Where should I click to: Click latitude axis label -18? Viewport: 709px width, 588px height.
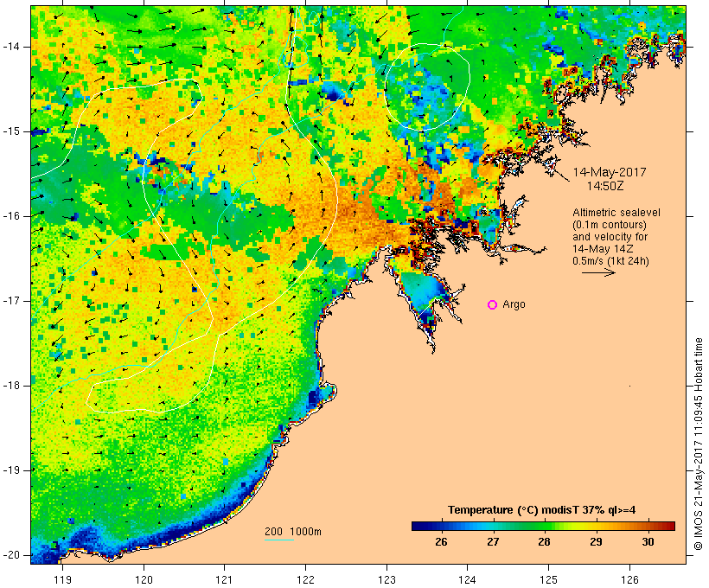coord(11,386)
